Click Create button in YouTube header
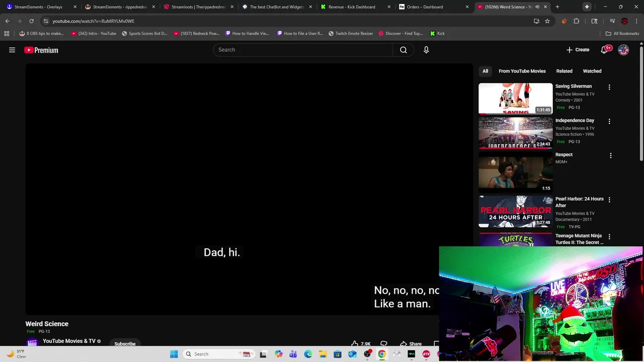 point(578,50)
